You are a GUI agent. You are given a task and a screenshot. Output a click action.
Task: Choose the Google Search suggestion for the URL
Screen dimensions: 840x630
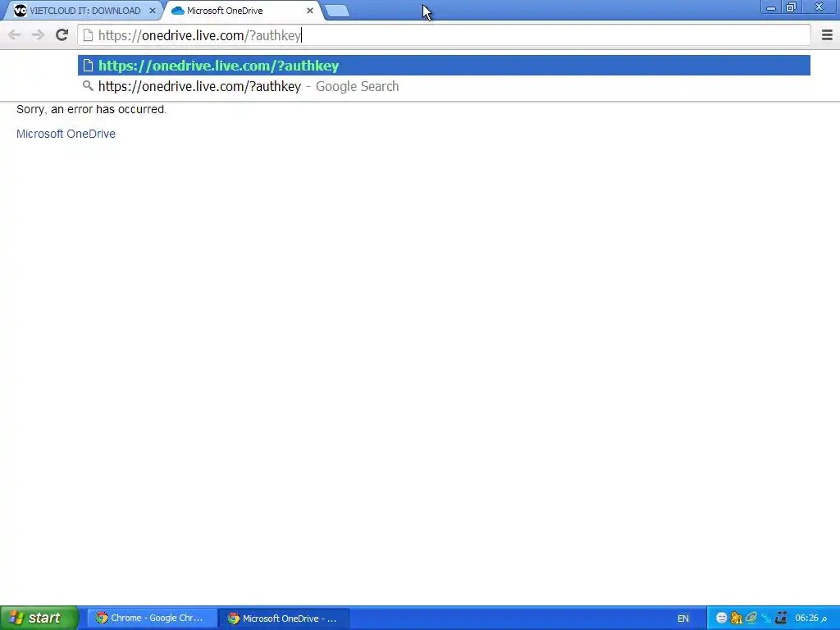coord(444,86)
